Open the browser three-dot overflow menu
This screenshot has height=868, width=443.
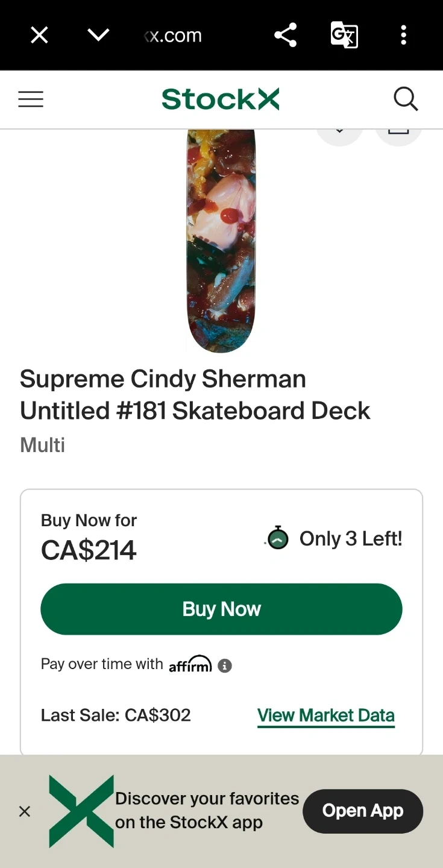[x=403, y=36]
